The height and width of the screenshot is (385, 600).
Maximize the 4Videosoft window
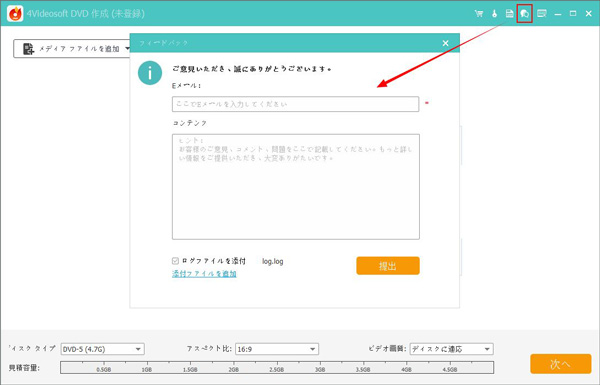(x=573, y=14)
